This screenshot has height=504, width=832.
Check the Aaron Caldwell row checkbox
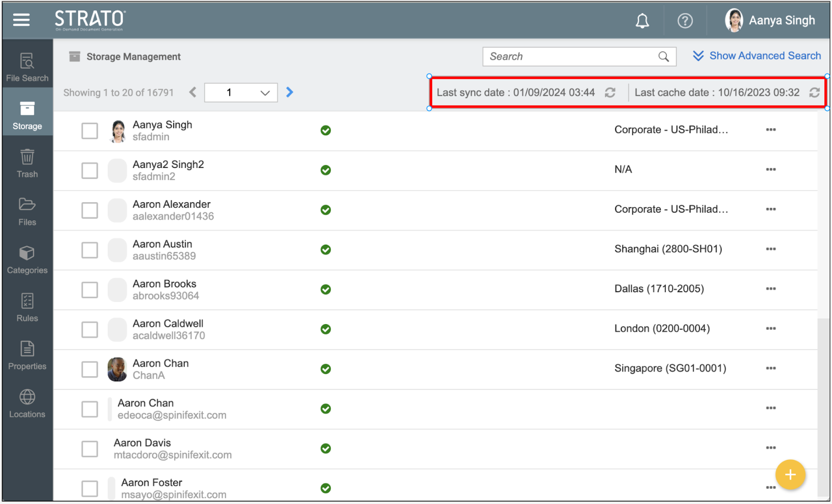coord(89,329)
